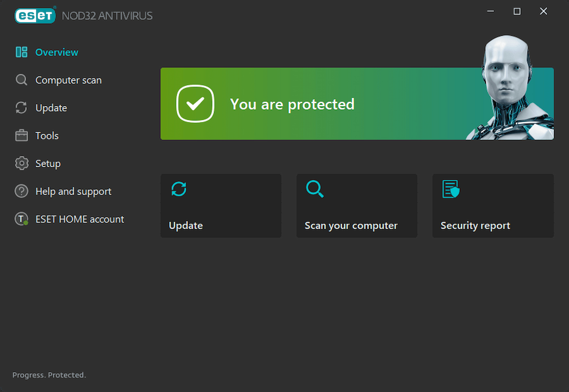Click the Update tile

pyautogui.click(x=221, y=205)
